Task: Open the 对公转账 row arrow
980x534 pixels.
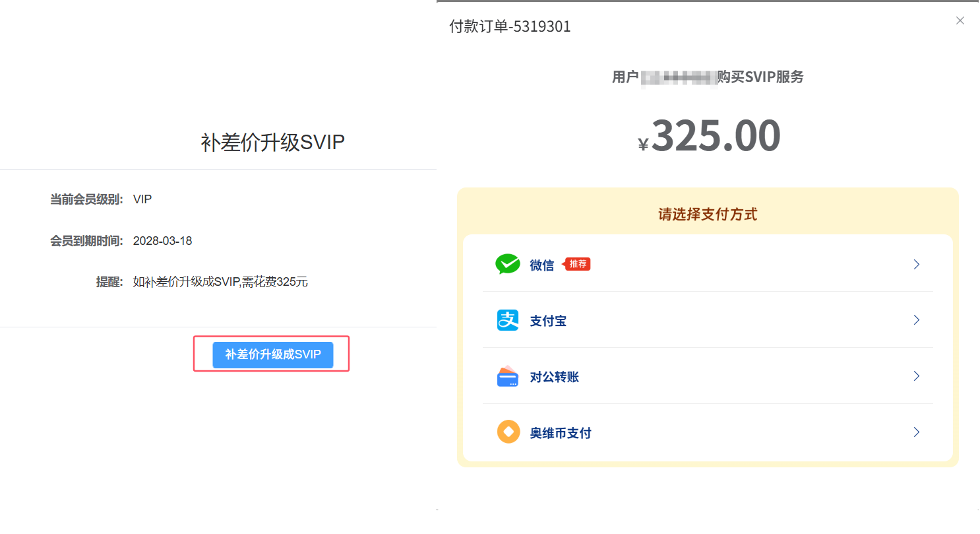Action: tap(916, 376)
